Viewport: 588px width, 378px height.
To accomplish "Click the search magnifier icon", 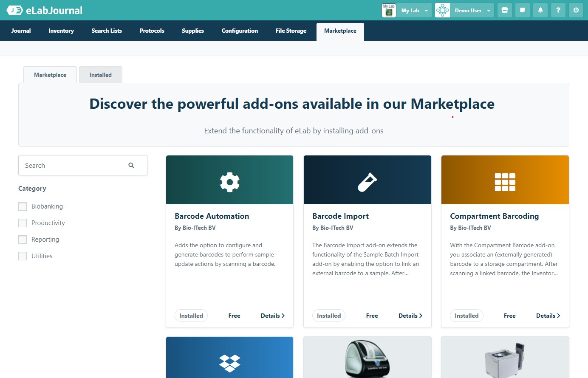I will tap(131, 165).
